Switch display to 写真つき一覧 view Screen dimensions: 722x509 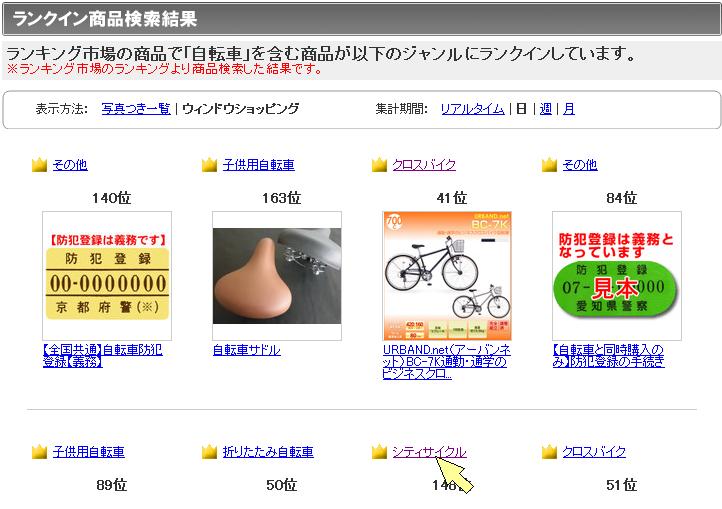point(136,109)
